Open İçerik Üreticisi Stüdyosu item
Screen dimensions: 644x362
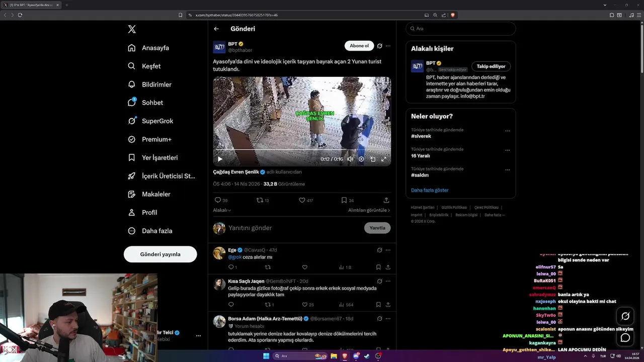(161, 176)
